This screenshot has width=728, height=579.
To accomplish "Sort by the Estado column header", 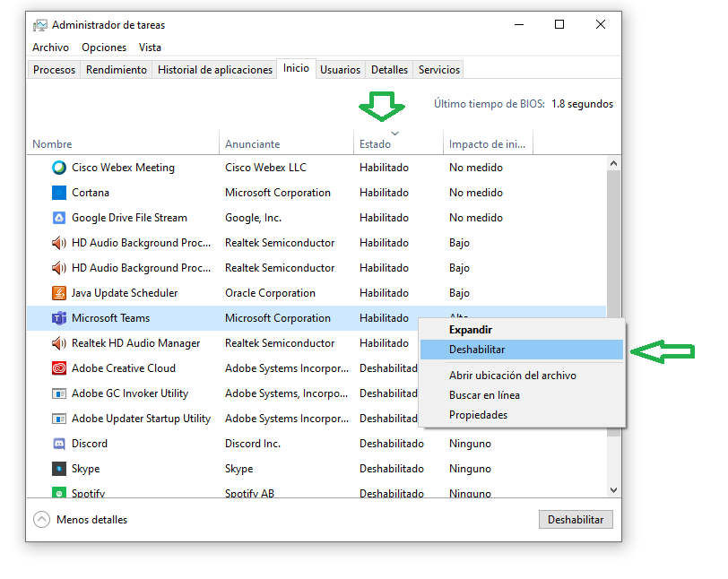I will [x=375, y=144].
